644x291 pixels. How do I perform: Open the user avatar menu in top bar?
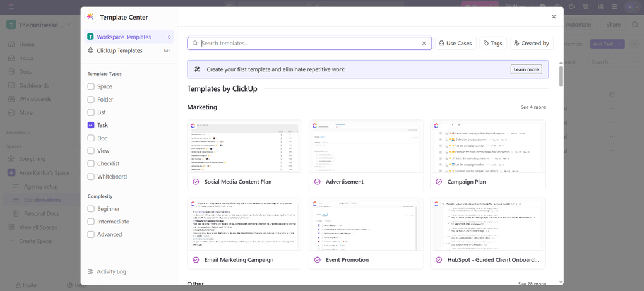click(x=631, y=6)
